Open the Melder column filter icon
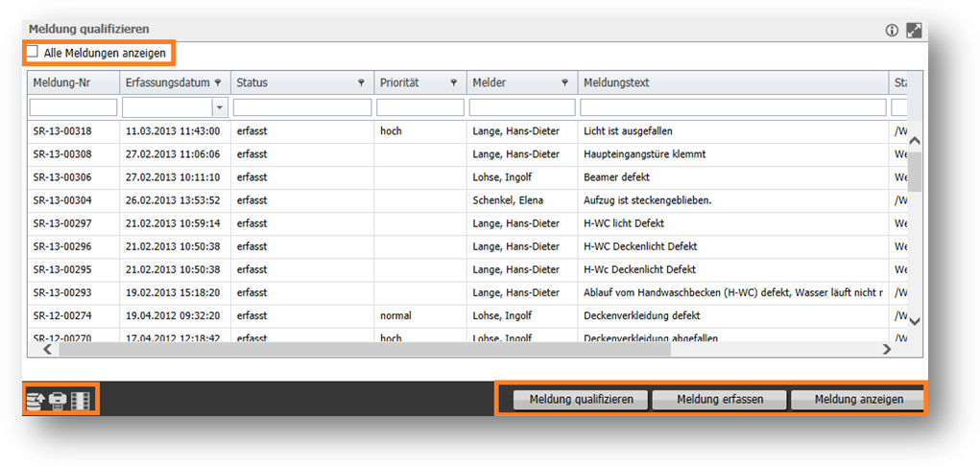This screenshot has width=980, height=466. pos(565,82)
